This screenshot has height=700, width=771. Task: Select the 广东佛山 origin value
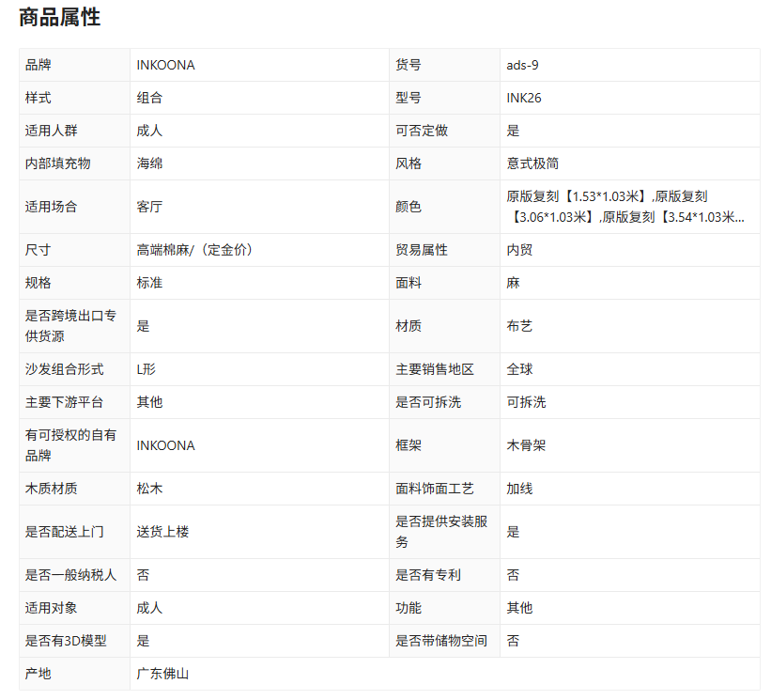[162, 674]
